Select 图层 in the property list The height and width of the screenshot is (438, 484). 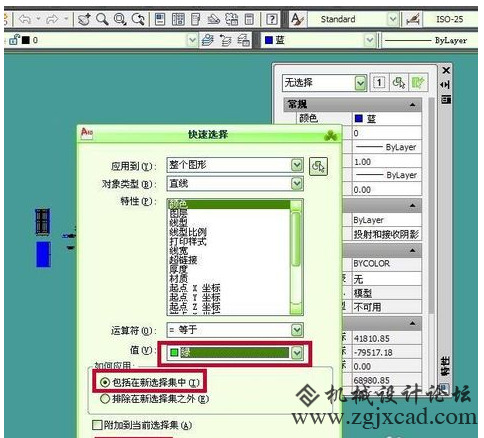tap(179, 213)
